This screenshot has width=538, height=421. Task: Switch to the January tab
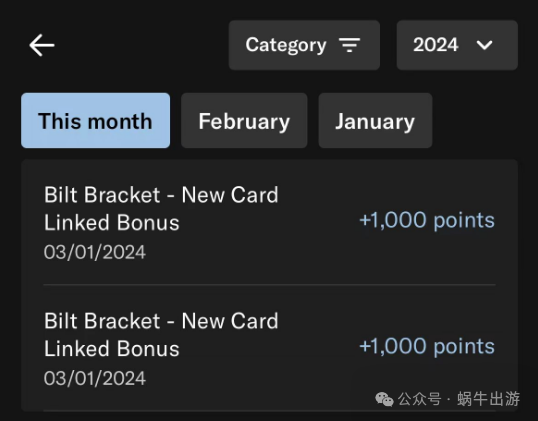point(375,120)
